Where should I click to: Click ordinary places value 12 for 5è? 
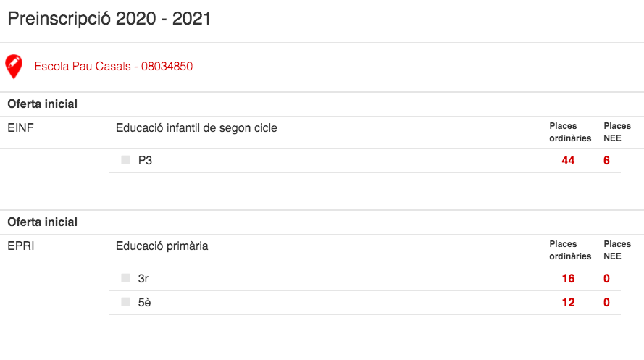(x=568, y=302)
